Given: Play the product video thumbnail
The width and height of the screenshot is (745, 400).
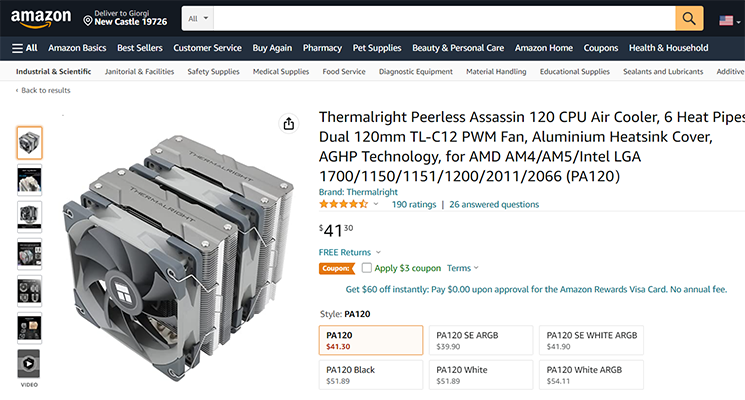Looking at the screenshot, I should pyautogui.click(x=29, y=364).
